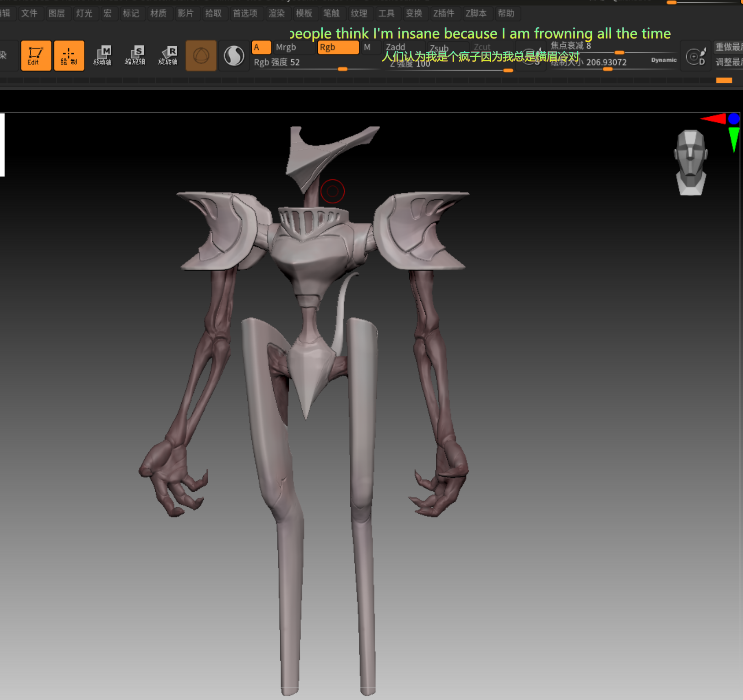The height and width of the screenshot is (700, 743).
Task: Open the 材质 (Material) menu
Action: click(158, 13)
